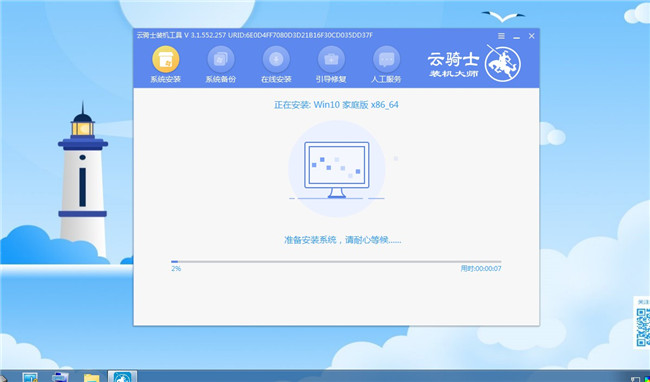Click the installation progress bar
The image size is (650, 382).
pos(336,262)
